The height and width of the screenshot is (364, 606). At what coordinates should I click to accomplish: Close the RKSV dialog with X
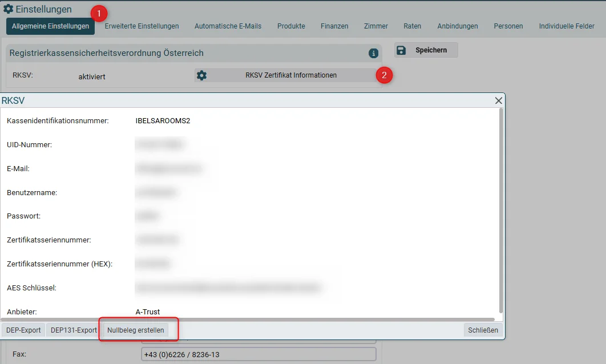pyautogui.click(x=499, y=100)
